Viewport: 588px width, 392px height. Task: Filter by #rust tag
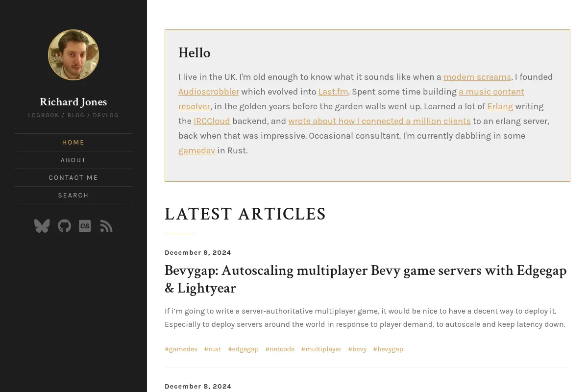pyautogui.click(x=213, y=349)
